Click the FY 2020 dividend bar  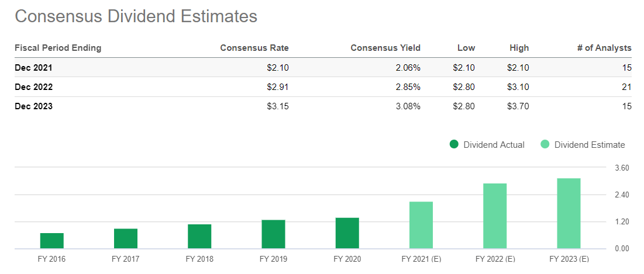pyautogui.click(x=347, y=233)
